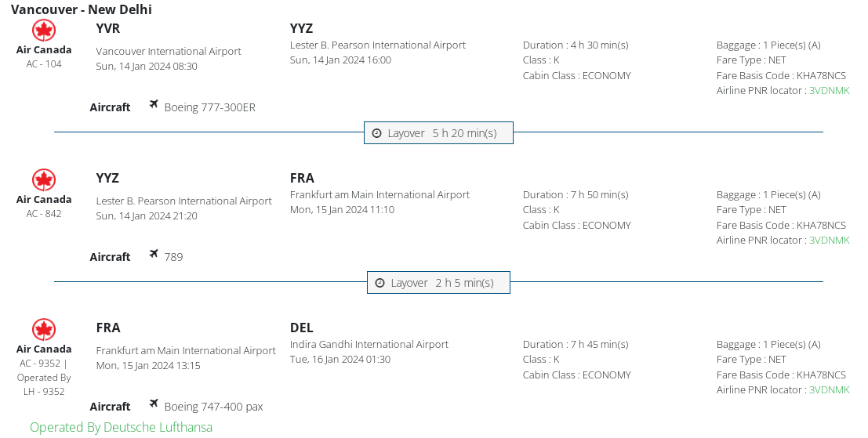The width and height of the screenshot is (868, 438).
Task: Click the Air Canada logo for flight AC-842
Action: [x=44, y=180]
